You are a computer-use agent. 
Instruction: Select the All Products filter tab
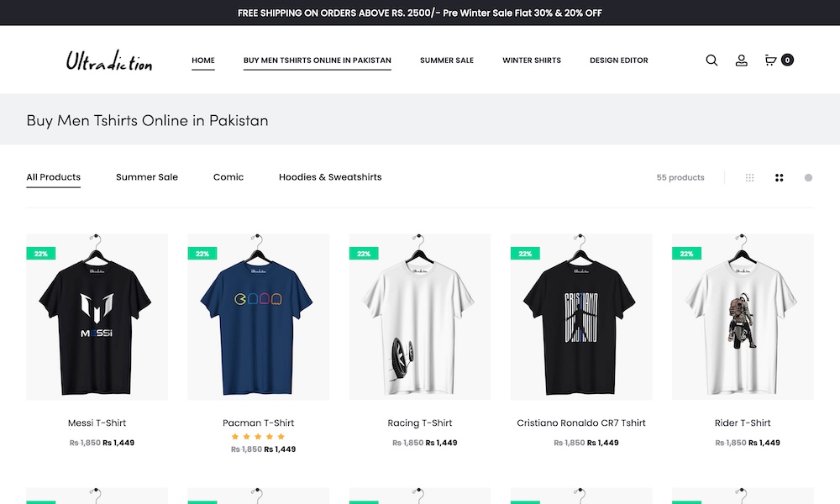(x=54, y=177)
